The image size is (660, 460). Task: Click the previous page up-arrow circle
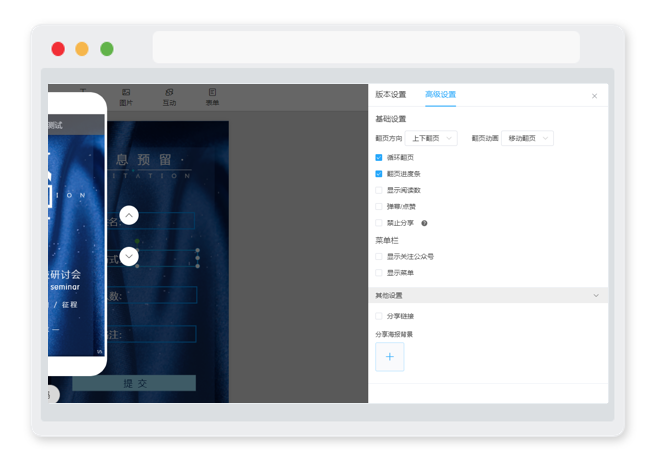129,215
